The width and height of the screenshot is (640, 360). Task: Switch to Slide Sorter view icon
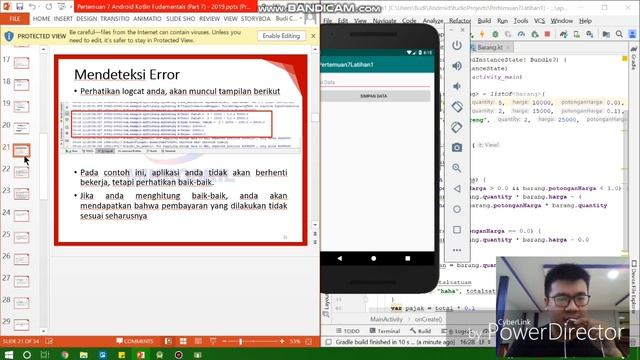point(183,341)
